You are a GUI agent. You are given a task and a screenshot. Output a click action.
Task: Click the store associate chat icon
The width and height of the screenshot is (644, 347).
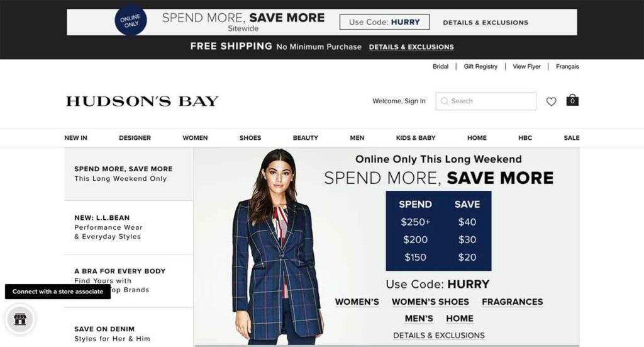pyautogui.click(x=20, y=319)
